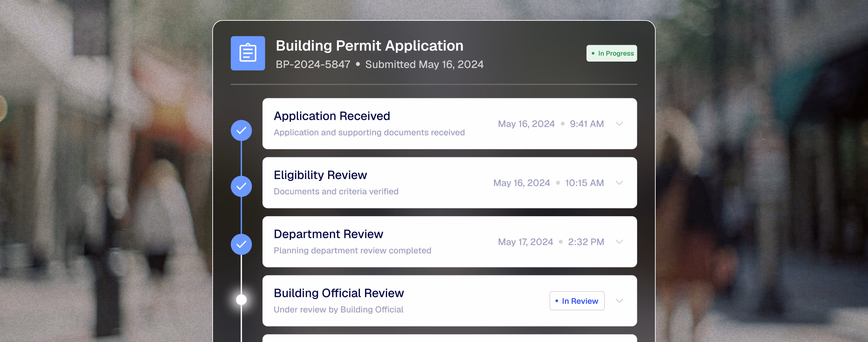Open the Building Official Review heading
Screen dimensions: 868x342
(339, 293)
